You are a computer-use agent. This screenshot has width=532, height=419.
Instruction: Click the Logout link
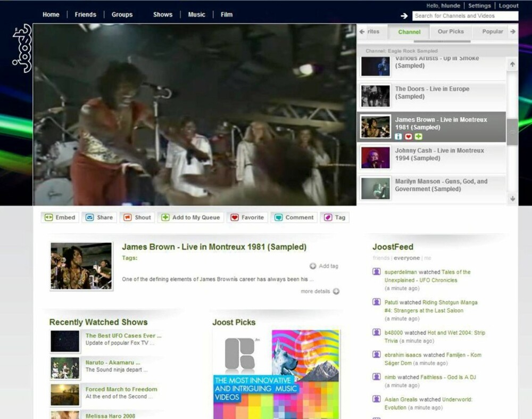[508, 6]
